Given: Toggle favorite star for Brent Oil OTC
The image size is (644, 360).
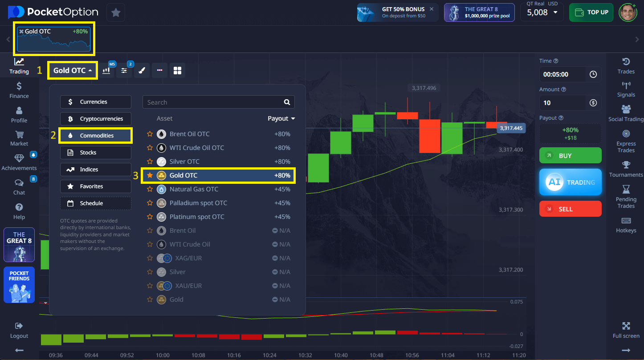Looking at the screenshot, I should pos(150,134).
